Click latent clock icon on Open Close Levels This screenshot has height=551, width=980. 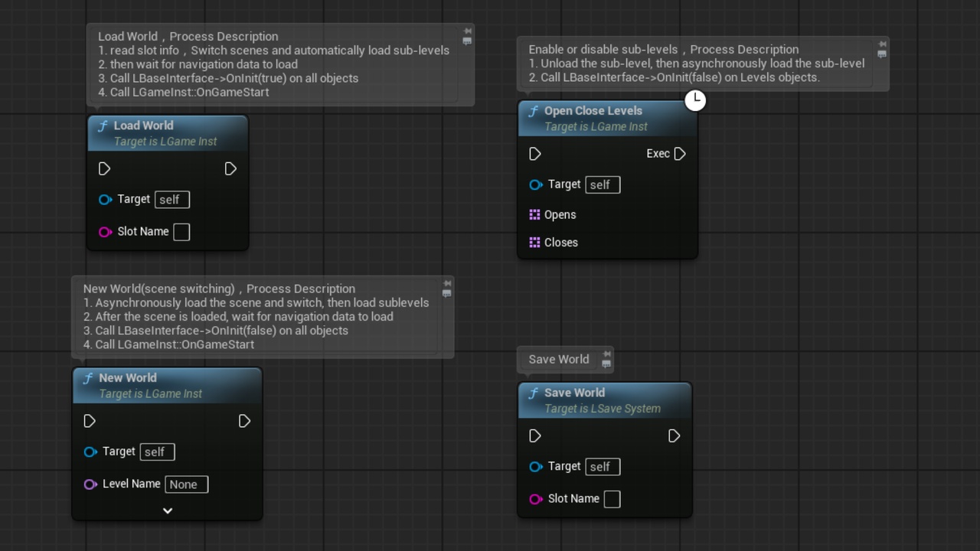click(x=695, y=100)
